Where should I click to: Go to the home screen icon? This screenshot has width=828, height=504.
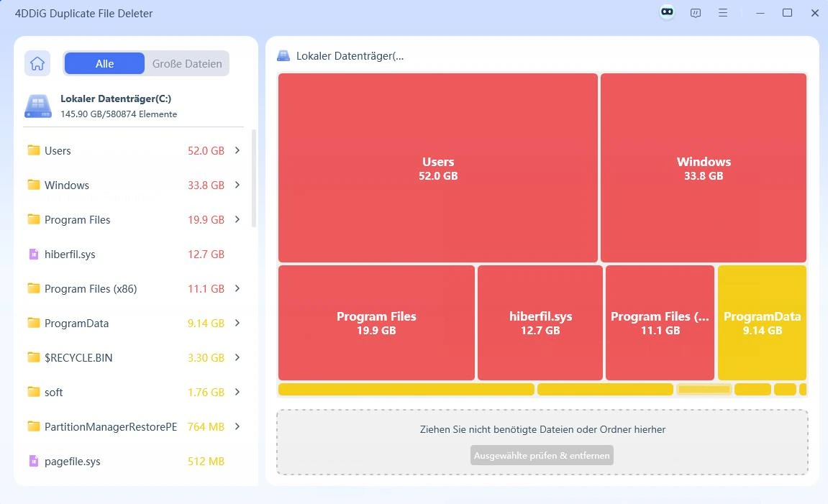(x=37, y=63)
